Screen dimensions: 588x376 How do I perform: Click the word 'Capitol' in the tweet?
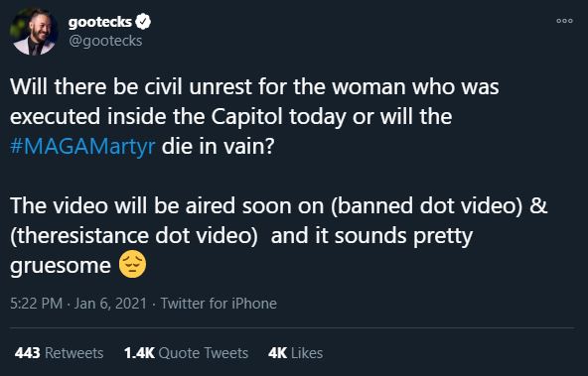tap(246, 117)
